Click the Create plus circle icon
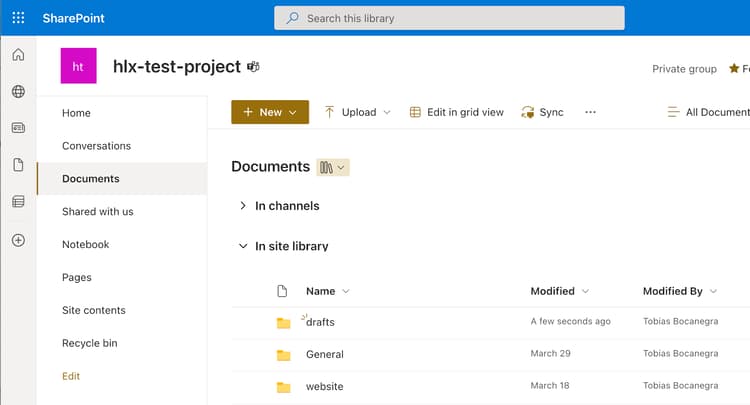The width and height of the screenshot is (750, 405). pyautogui.click(x=18, y=240)
